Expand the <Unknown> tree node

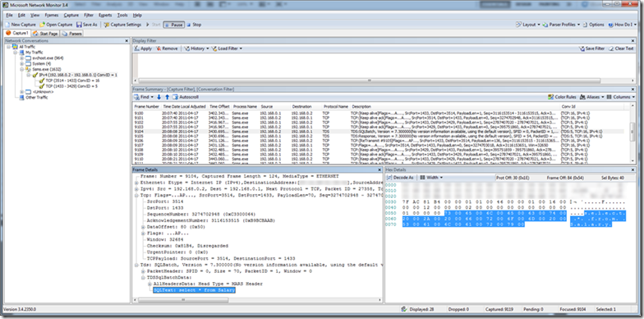22,92
